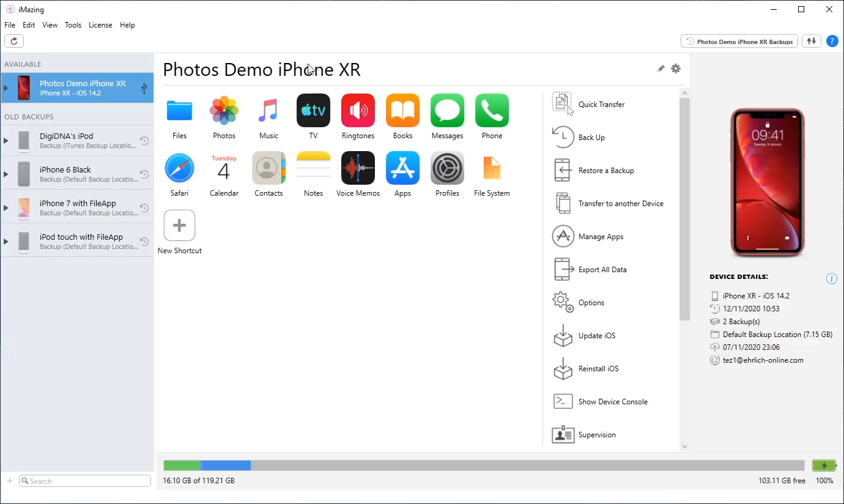
Task: Focus the sidebar Search field
Action: (85, 481)
